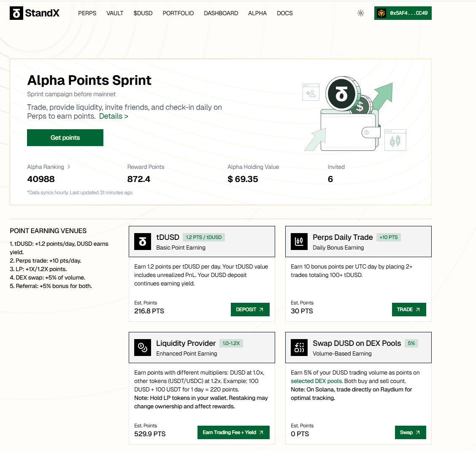Click the Liquidity Provider title

click(x=186, y=343)
